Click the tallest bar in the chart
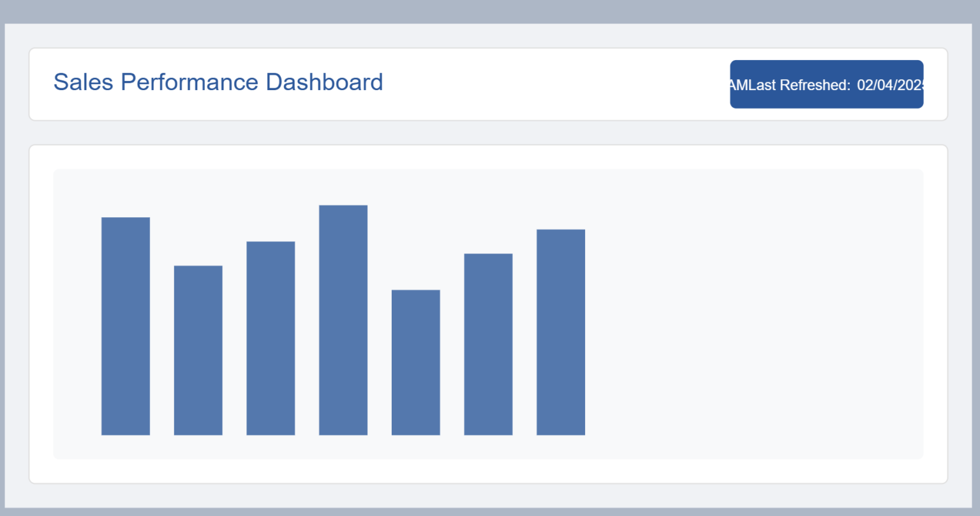980x516 pixels. pyautogui.click(x=343, y=319)
